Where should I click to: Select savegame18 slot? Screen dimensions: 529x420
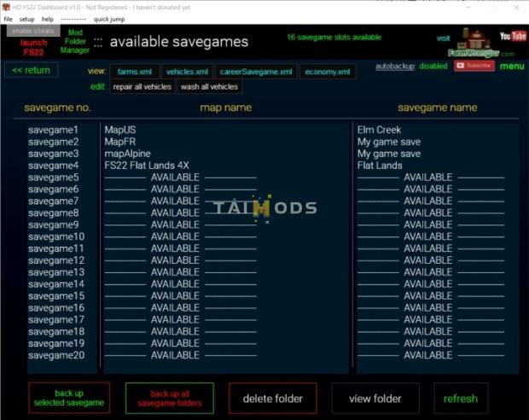coord(56,331)
